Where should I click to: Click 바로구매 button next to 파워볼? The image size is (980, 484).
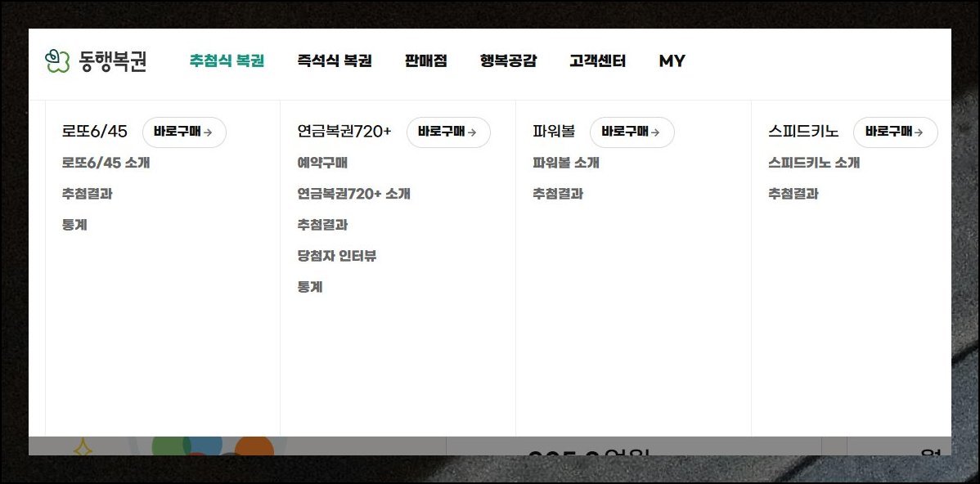(x=632, y=132)
